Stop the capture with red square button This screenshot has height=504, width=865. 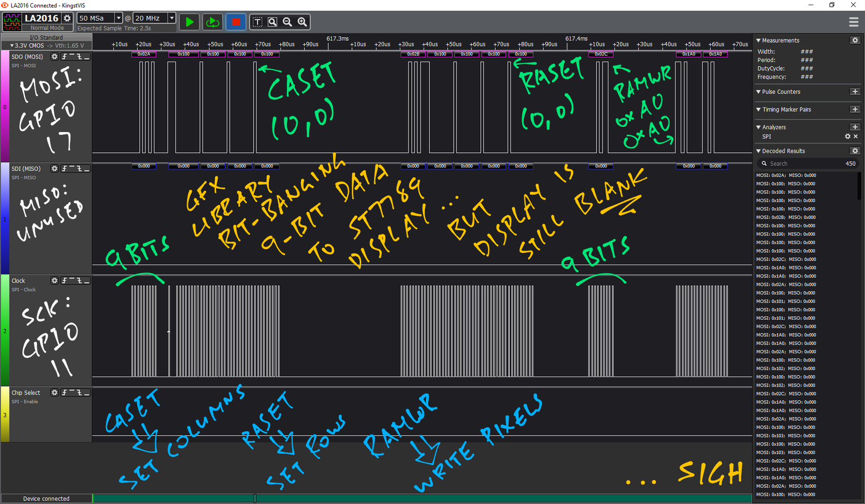(x=236, y=22)
